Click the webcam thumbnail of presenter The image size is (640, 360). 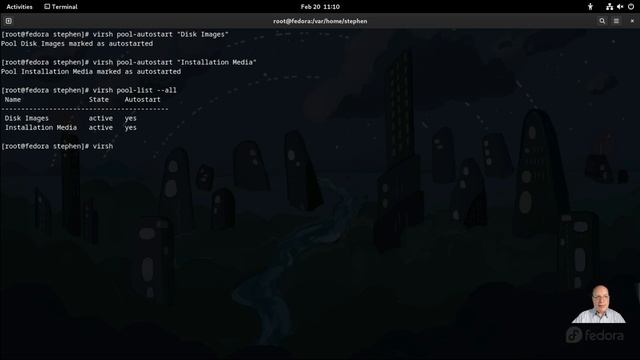[599, 304]
